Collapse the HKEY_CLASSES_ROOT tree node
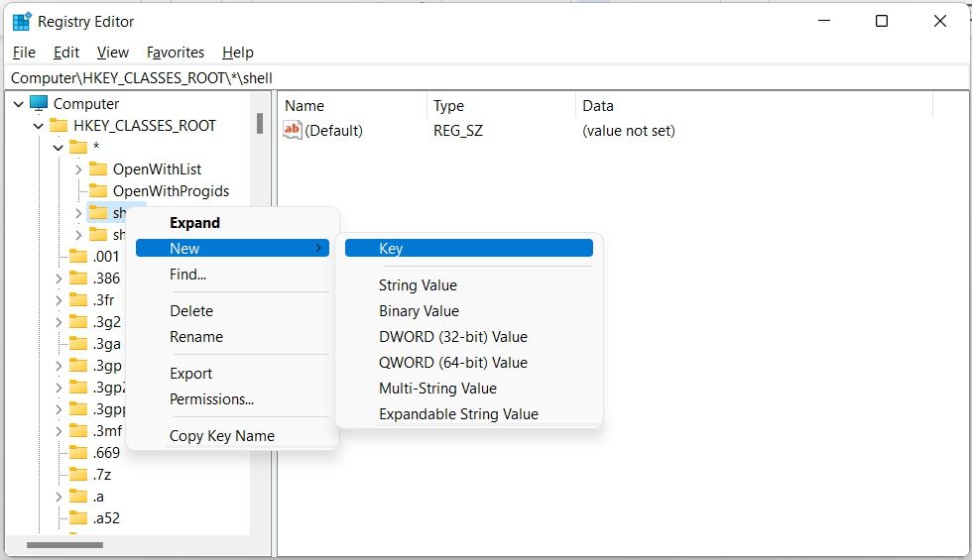Screen dimensions: 972x560 point(39,125)
